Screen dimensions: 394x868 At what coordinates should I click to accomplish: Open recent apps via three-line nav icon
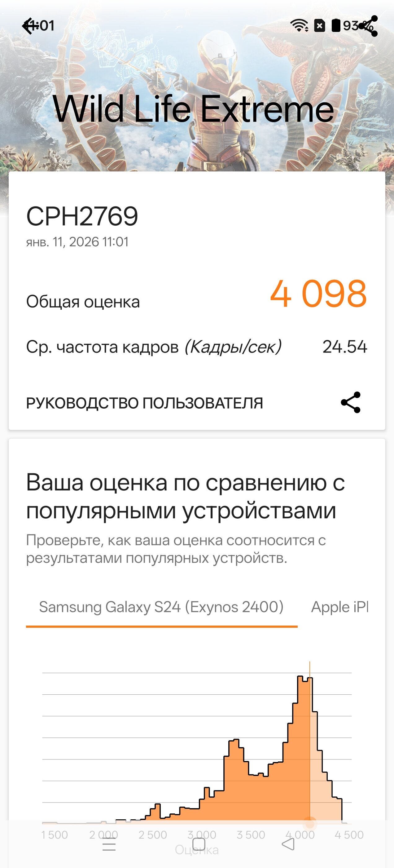(109, 844)
